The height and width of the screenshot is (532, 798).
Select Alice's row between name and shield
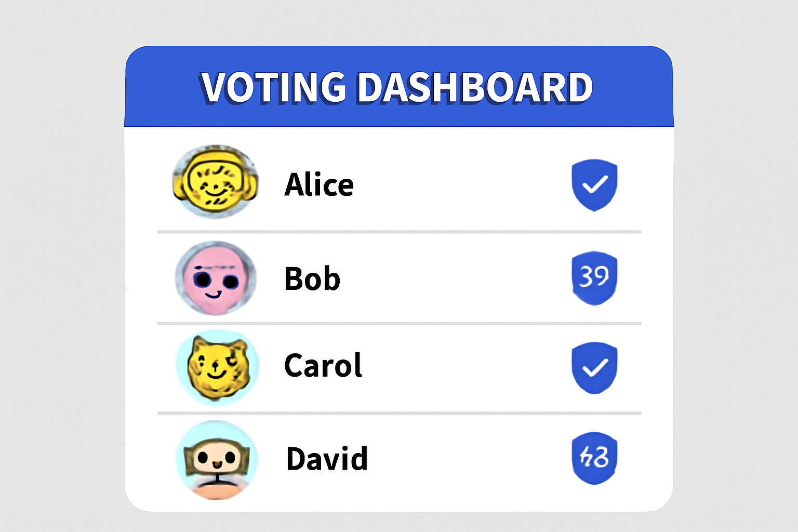462,185
